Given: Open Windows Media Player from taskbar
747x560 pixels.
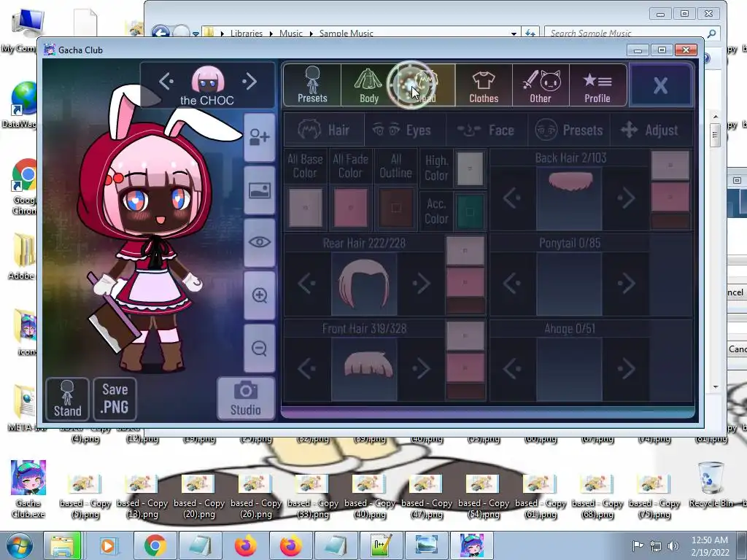Looking at the screenshot, I should tap(108, 545).
